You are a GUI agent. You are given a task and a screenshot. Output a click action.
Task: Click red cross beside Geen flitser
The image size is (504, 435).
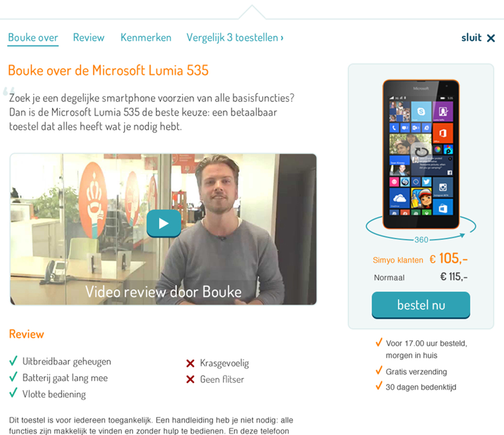coord(190,380)
